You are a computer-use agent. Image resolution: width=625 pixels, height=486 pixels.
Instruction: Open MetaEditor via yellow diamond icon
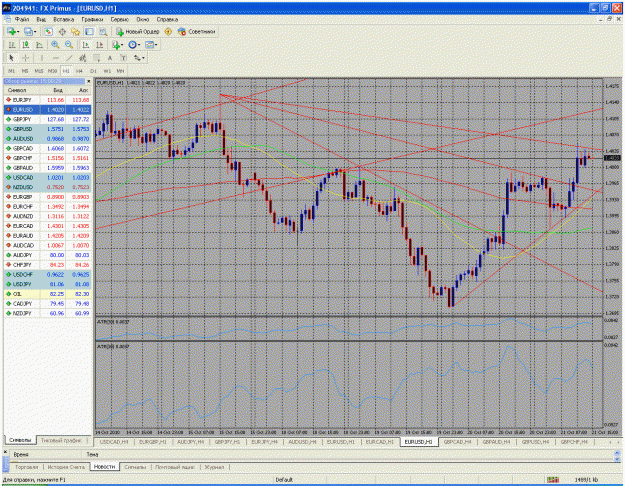click(x=168, y=31)
